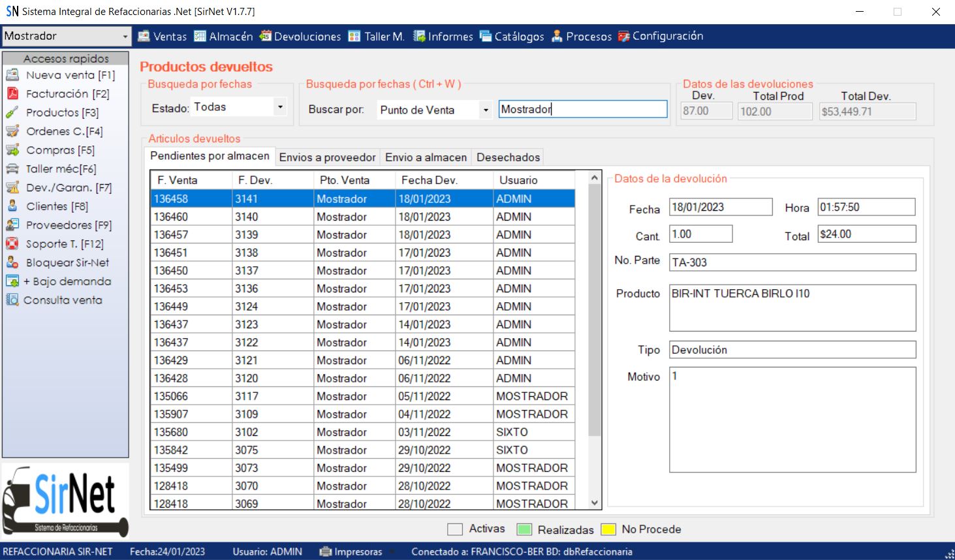This screenshot has width=955, height=560.
Task: Switch to Envio a almacen tab
Action: click(x=426, y=157)
